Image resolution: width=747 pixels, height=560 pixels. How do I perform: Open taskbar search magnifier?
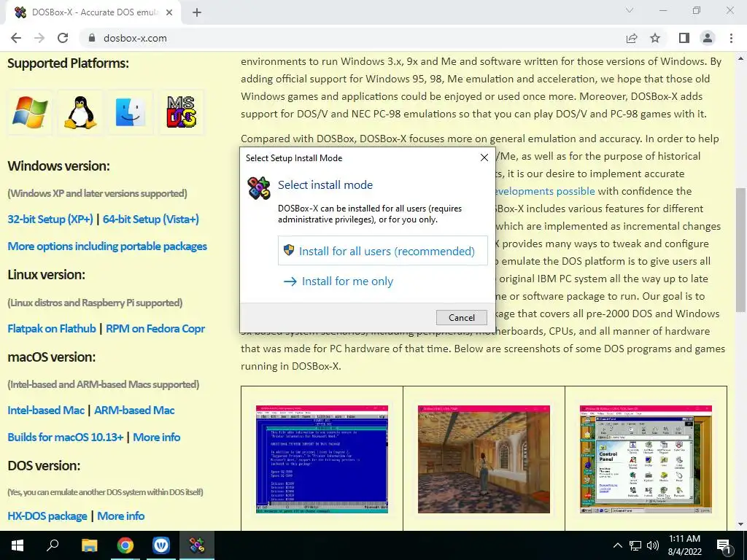pos(53,545)
